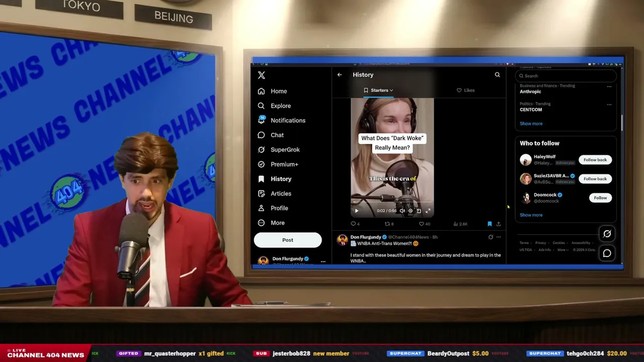Click the More circle icon in sidebar

click(261, 223)
